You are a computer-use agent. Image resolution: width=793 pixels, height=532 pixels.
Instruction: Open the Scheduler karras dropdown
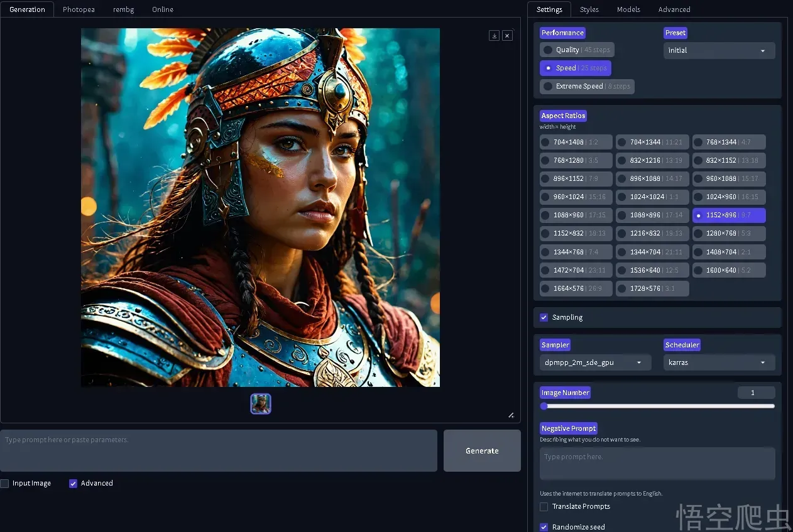pyautogui.click(x=719, y=362)
